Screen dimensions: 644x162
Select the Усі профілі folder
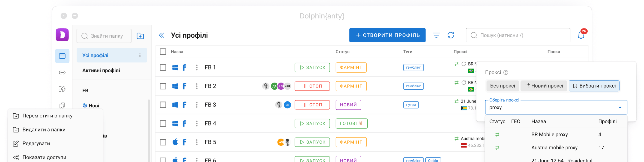coord(112,55)
